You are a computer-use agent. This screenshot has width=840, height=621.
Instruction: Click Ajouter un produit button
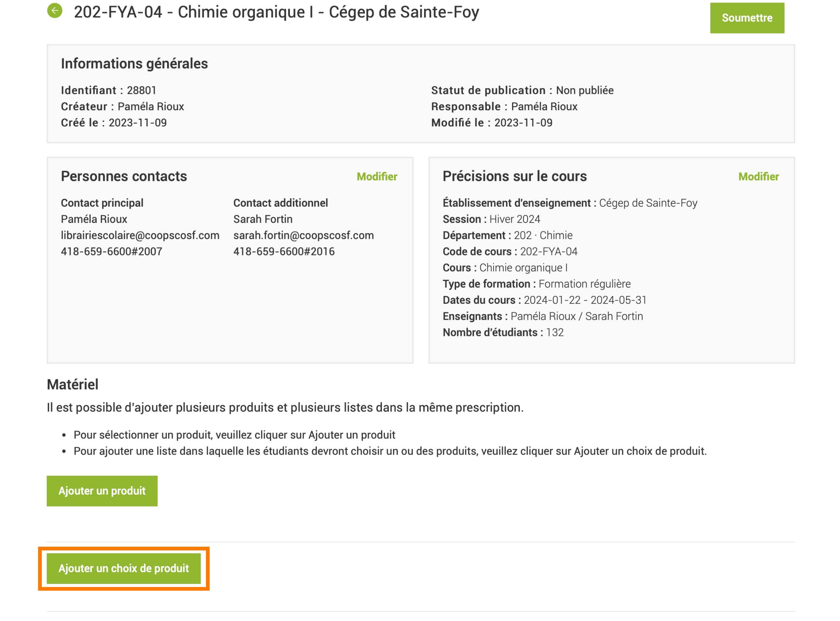102,491
